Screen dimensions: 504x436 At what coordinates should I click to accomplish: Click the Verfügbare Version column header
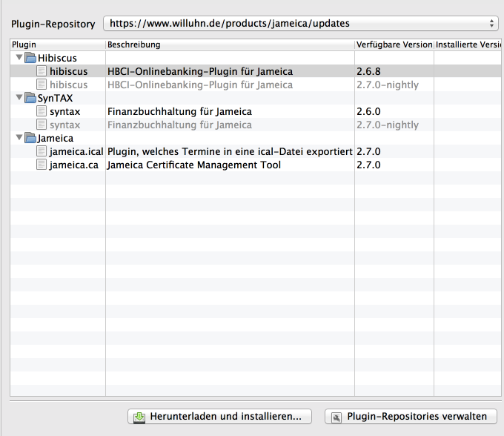(394, 44)
